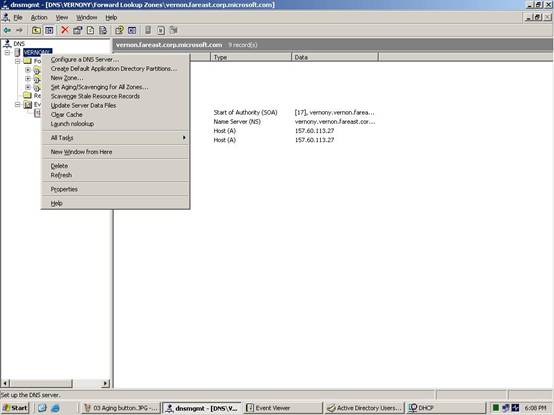The width and height of the screenshot is (554, 415).
Task: Choose New Window from Here
Action: coord(116,152)
